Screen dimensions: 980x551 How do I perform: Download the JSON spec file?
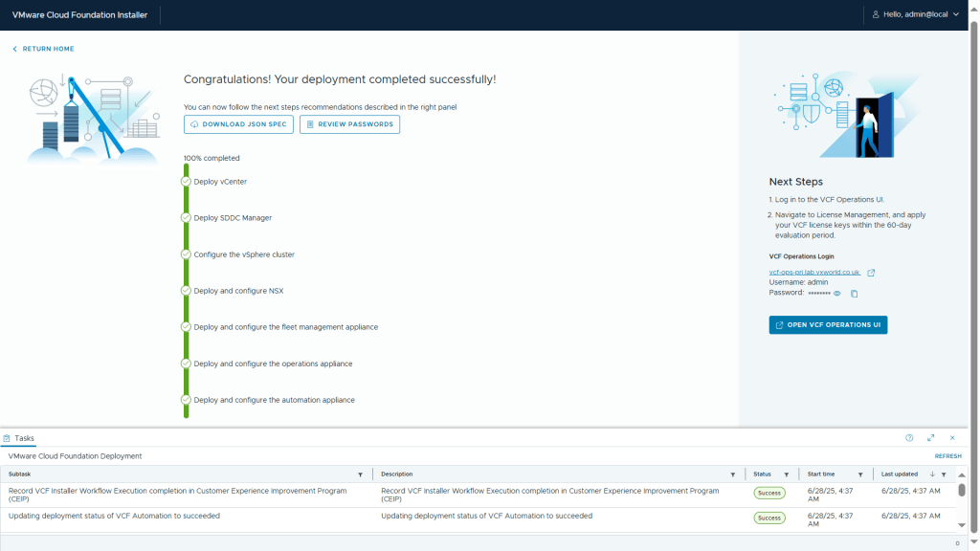pyautogui.click(x=238, y=124)
